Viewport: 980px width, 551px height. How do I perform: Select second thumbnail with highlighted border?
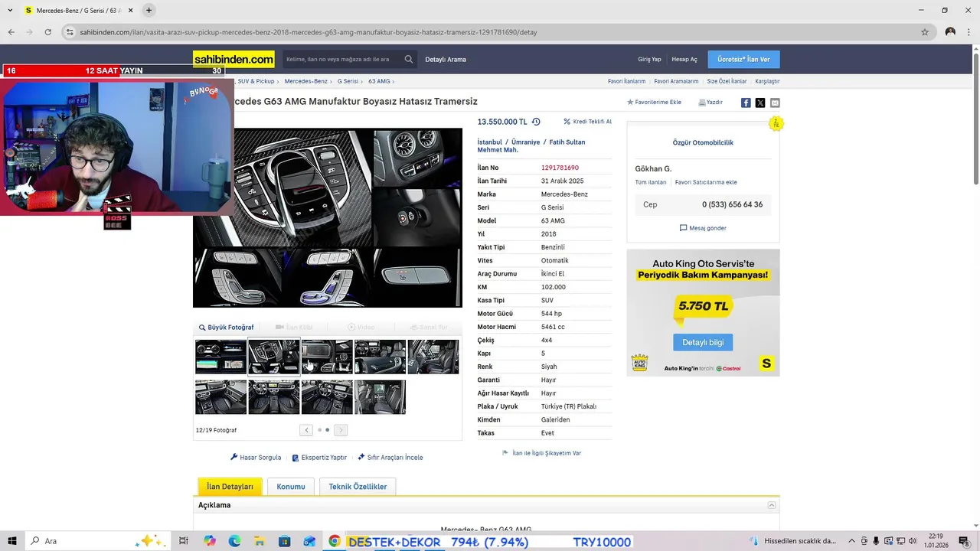coord(273,357)
